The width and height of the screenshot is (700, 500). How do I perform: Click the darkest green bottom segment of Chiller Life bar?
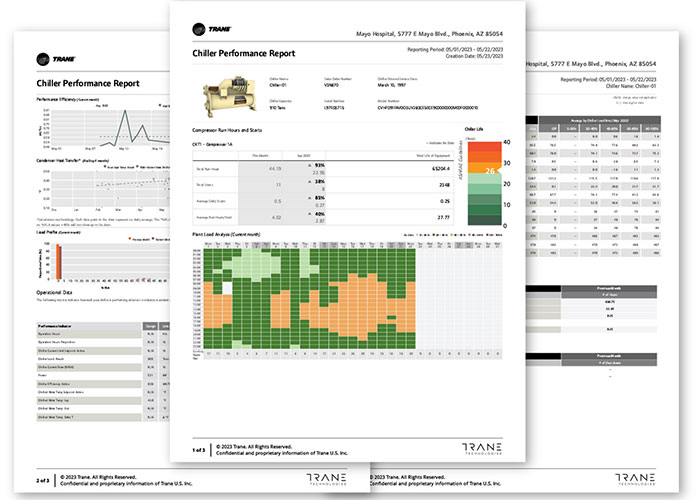(x=484, y=220)
